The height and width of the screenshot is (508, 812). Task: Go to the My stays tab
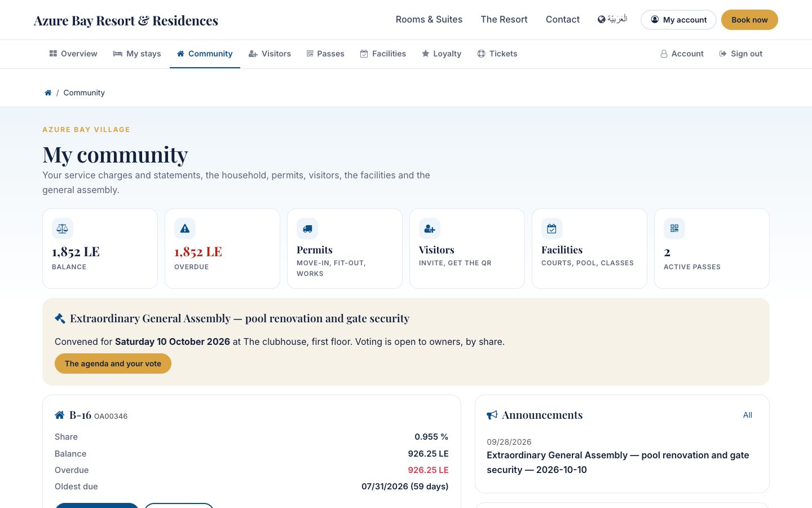[x=137, y=54]
